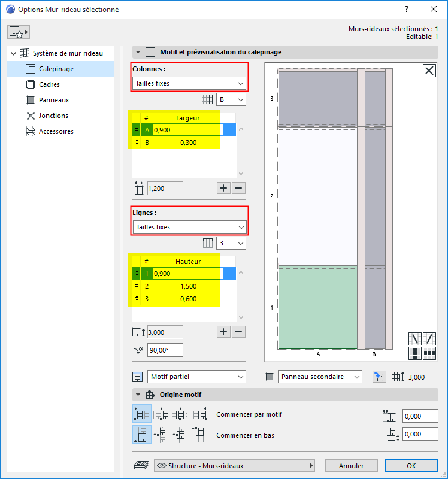Image resolution: width=448 pixels, height=479 pixels.
Task: Choose second vertical pattern origin option
Action: click(x=161, y=435)
